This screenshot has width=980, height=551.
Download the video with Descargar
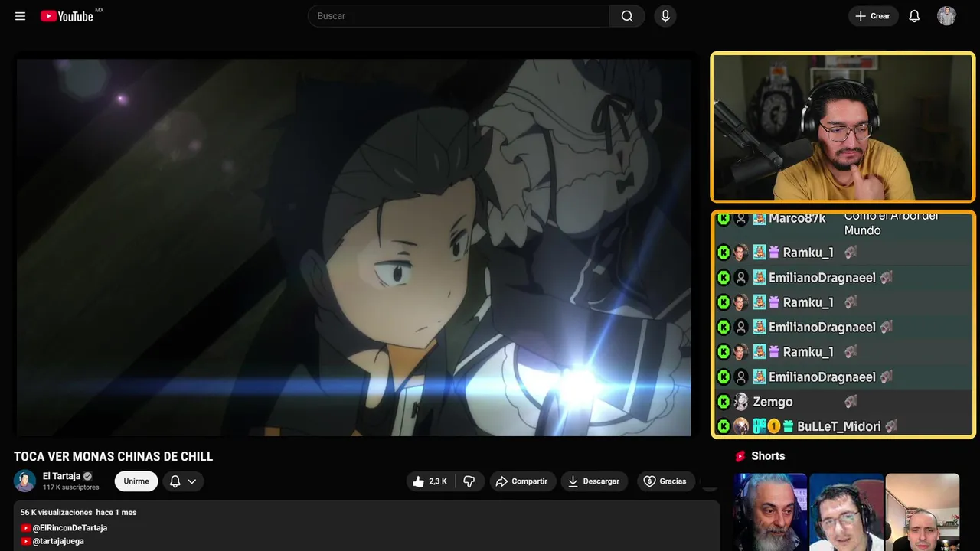594,481
